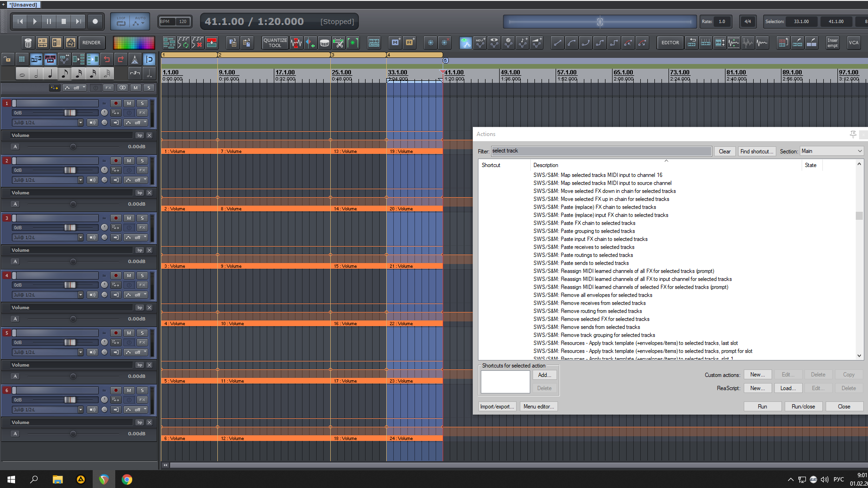Toggle bypass bp on track 2 envelope

point(140,192)
